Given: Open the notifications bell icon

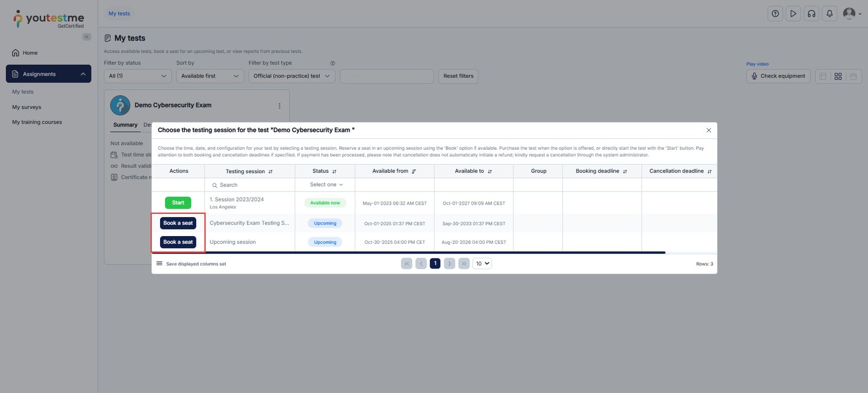Looking at the screenshot, I should click(x=829, y=14).
